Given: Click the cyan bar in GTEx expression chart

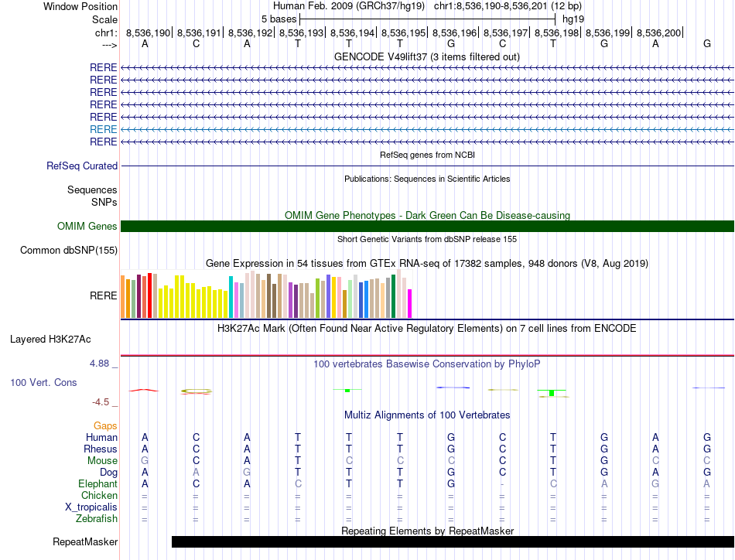Looking at the screenshot, I should pyautogui.click(x=231, y=297).
